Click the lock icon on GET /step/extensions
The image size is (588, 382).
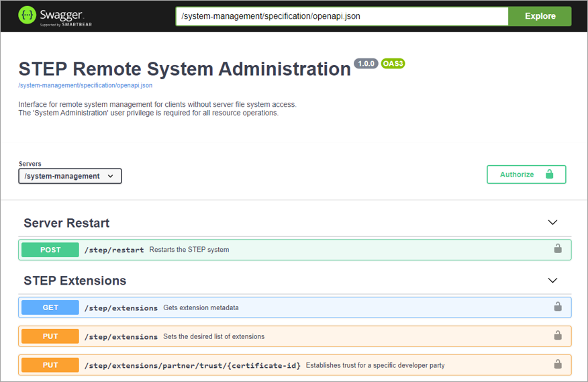557,307
